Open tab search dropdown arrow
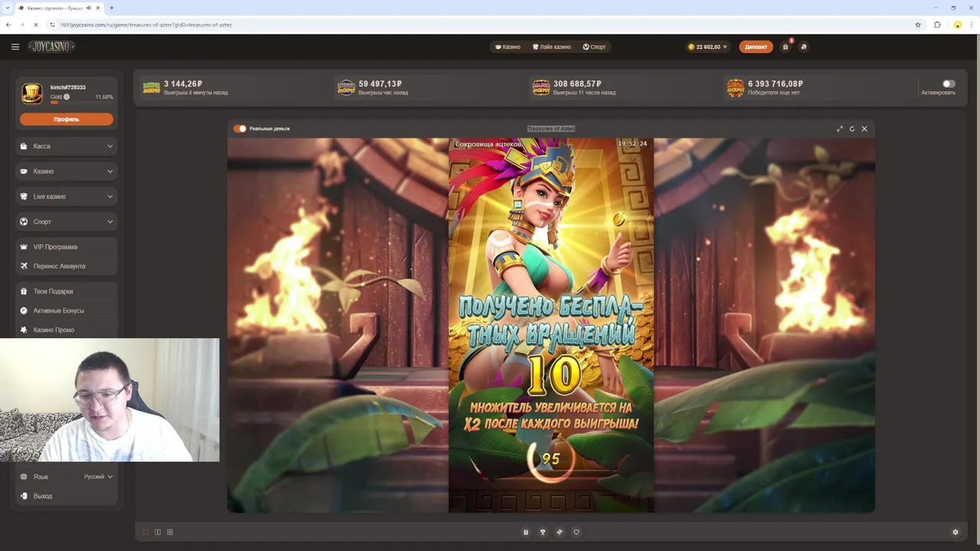The image size is (980, 551). point(7,8)
